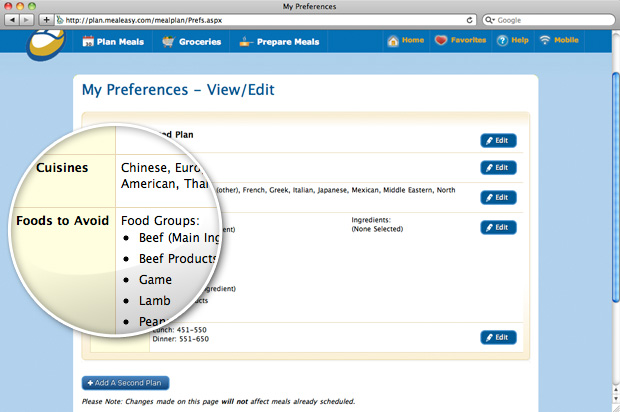
Task: Reload the page from address bar
Action: [470, 19]
